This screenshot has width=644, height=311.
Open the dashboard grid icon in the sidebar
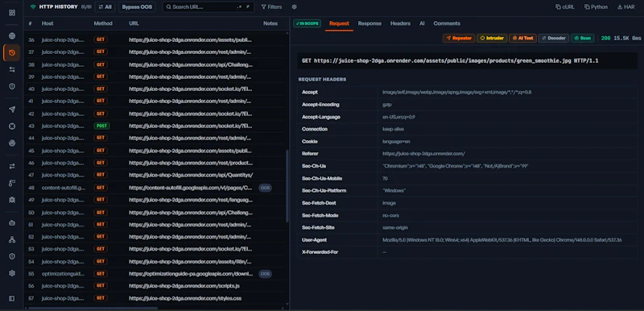[x=12, y=13]
